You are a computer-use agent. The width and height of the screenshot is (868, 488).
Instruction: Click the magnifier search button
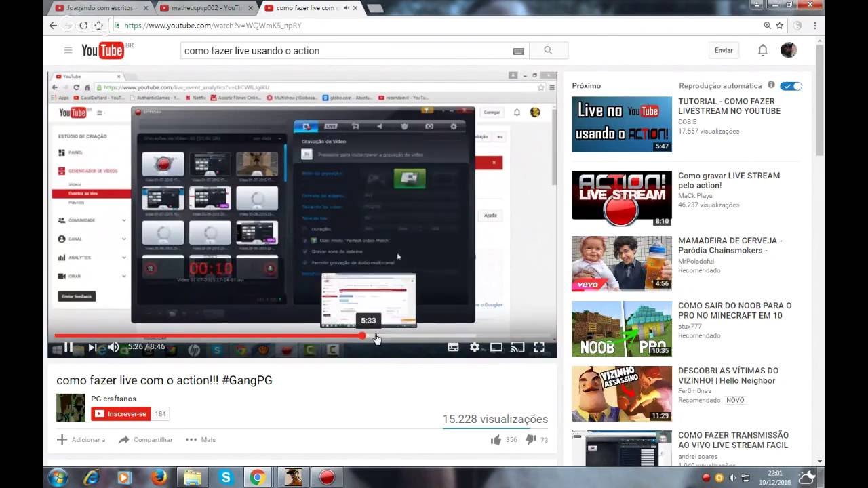click(548, 51)
